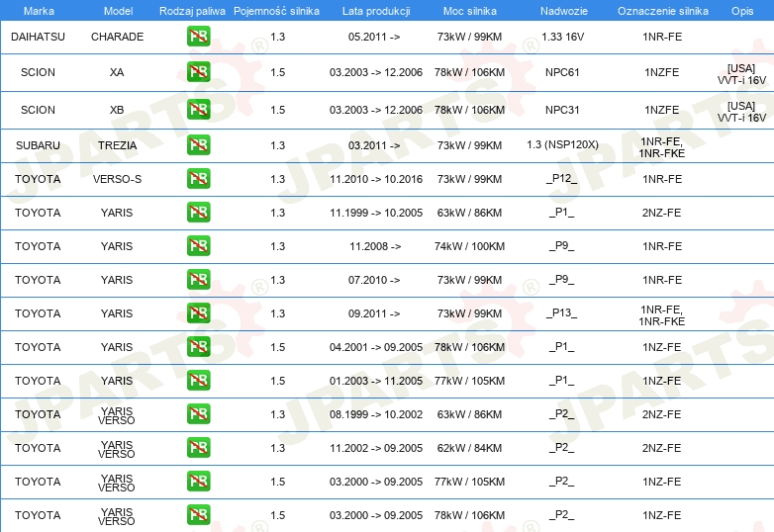Click the Opis column header

pos(742,11)
